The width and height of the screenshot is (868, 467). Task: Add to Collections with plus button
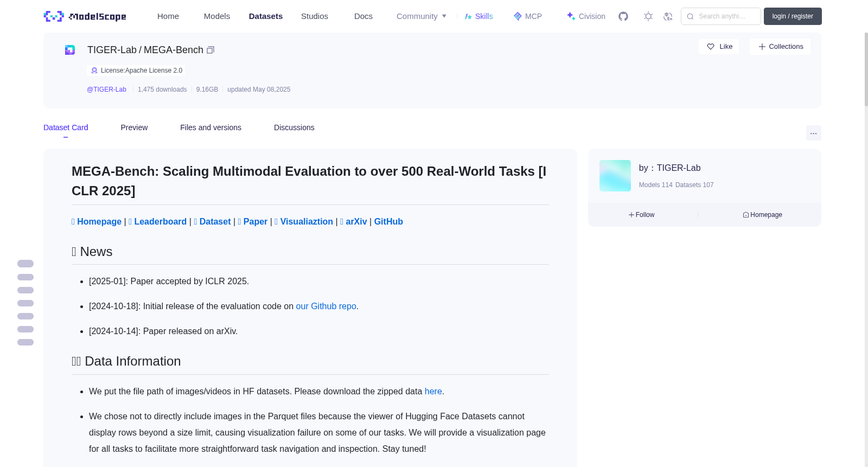[x=780, y=47]
